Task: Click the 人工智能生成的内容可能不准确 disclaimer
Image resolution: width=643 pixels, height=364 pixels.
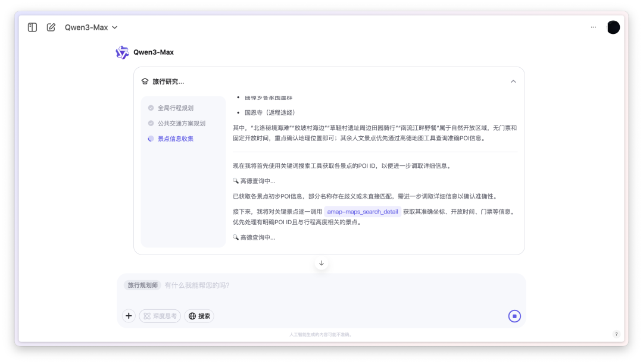Action: [320, 334]
